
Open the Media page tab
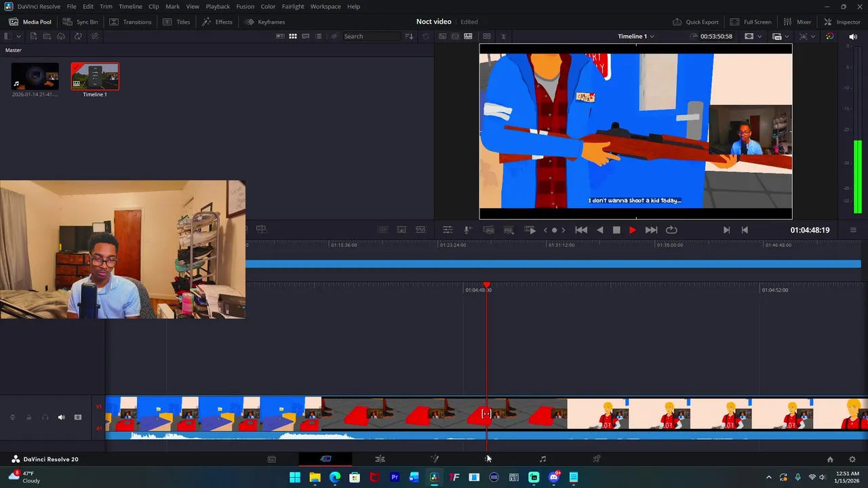[x=271, y=459]
